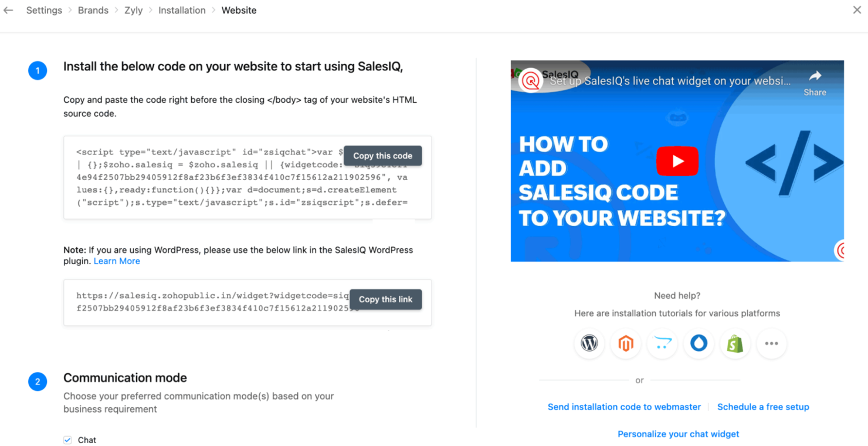
Task: Open the SalesIQ logo on the video
Action: click(x=531, y=79)
